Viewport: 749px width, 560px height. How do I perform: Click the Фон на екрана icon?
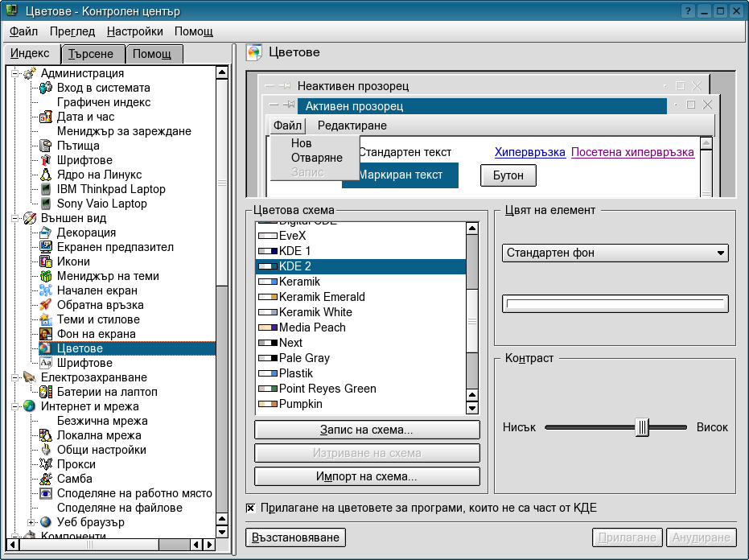(46, 334)
